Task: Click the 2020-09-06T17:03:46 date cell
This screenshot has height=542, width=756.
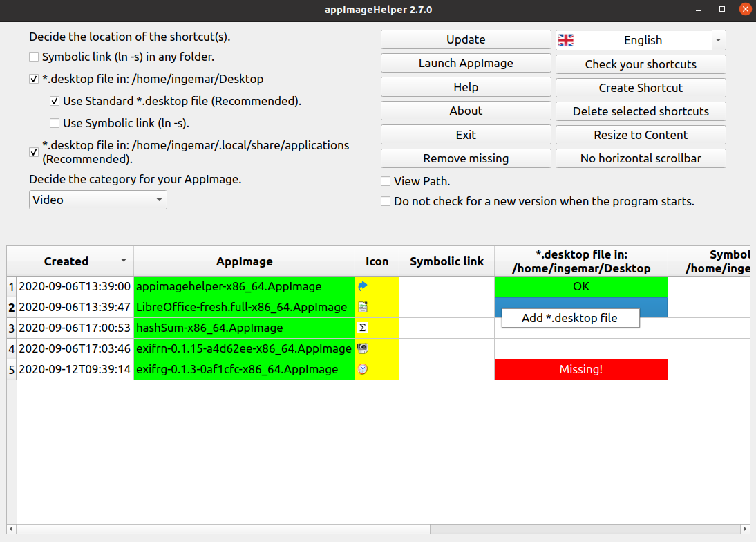Action: point(75,348)
